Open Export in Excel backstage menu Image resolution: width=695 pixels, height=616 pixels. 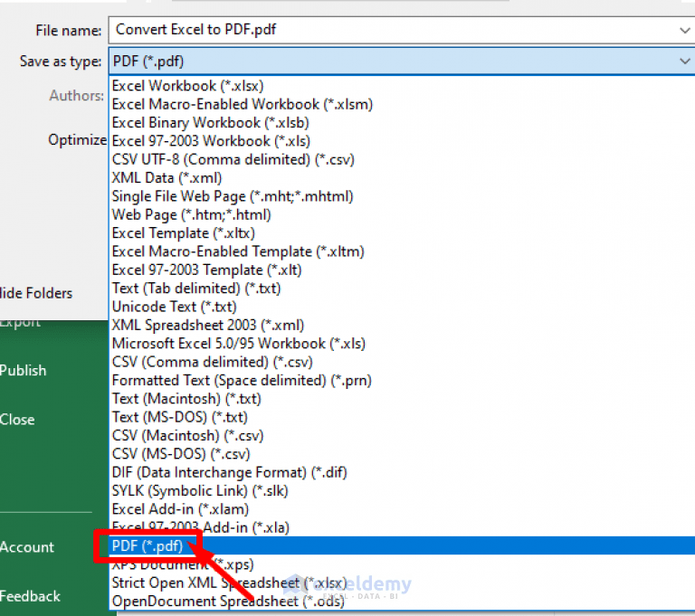(x=21, y=324)
